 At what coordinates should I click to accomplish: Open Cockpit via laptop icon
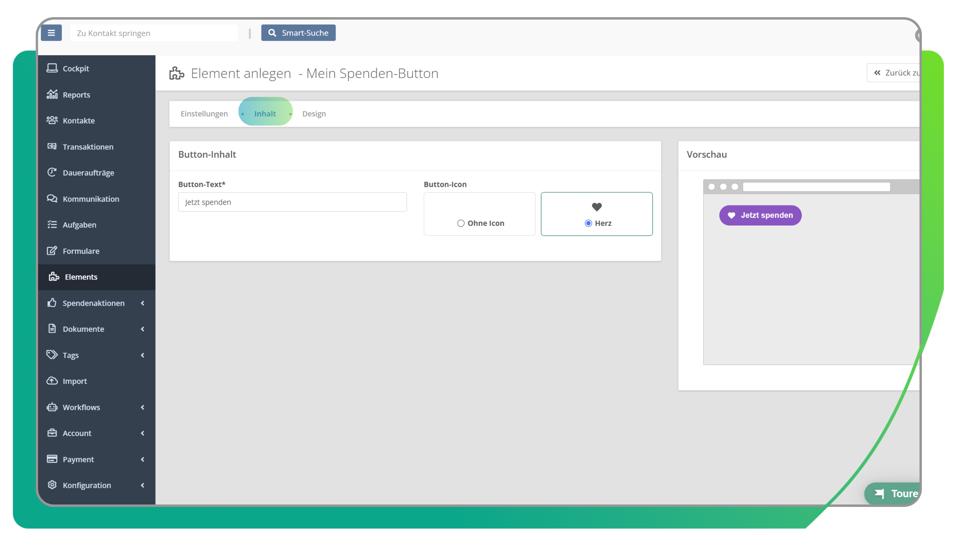[x=52, y=68]
